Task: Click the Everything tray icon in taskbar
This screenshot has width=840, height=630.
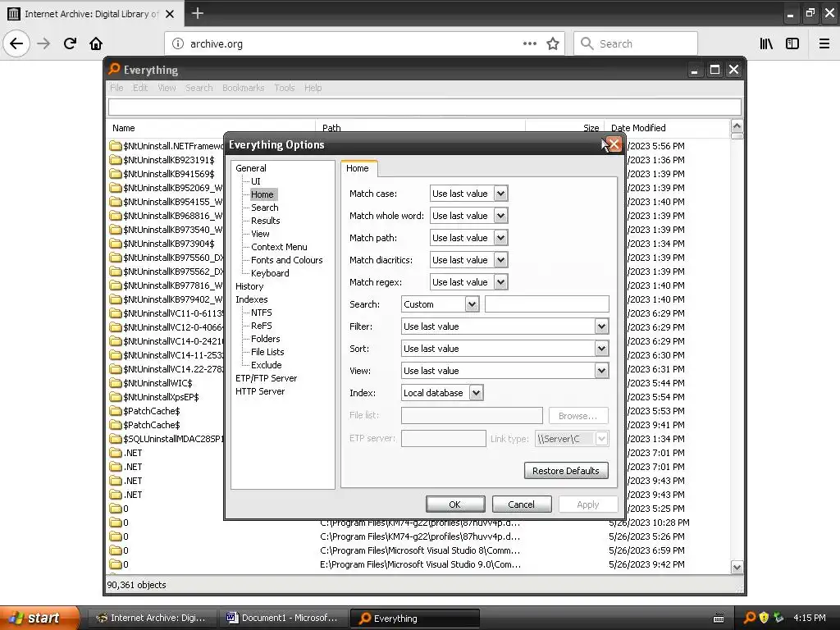Action: click(x=750, y=618)
